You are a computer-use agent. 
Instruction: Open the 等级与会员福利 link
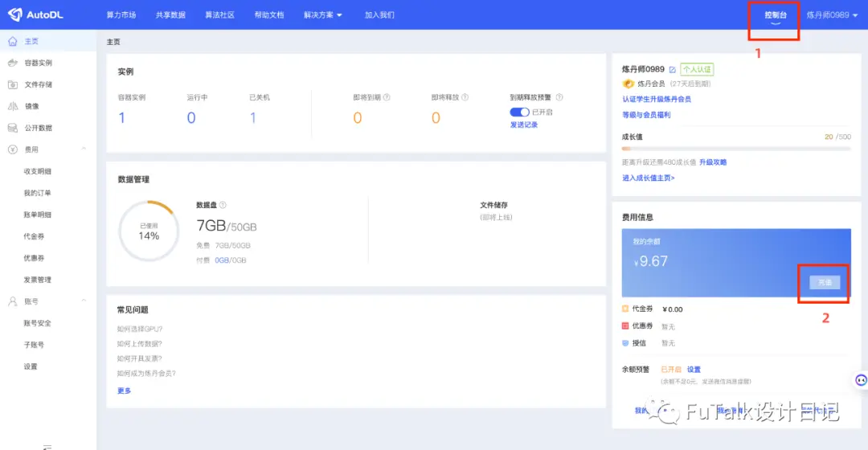pos(646,115)
